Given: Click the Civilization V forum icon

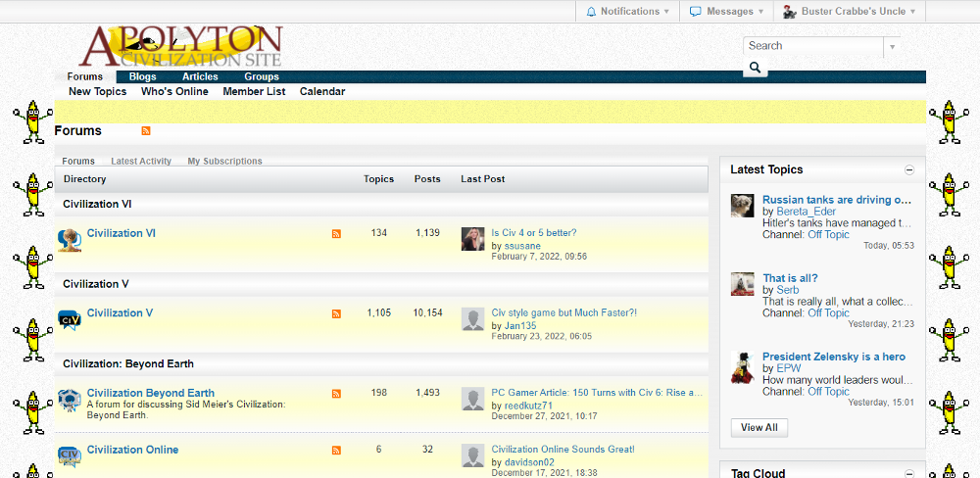Looking at the screenshot, I should click(70, 320).
